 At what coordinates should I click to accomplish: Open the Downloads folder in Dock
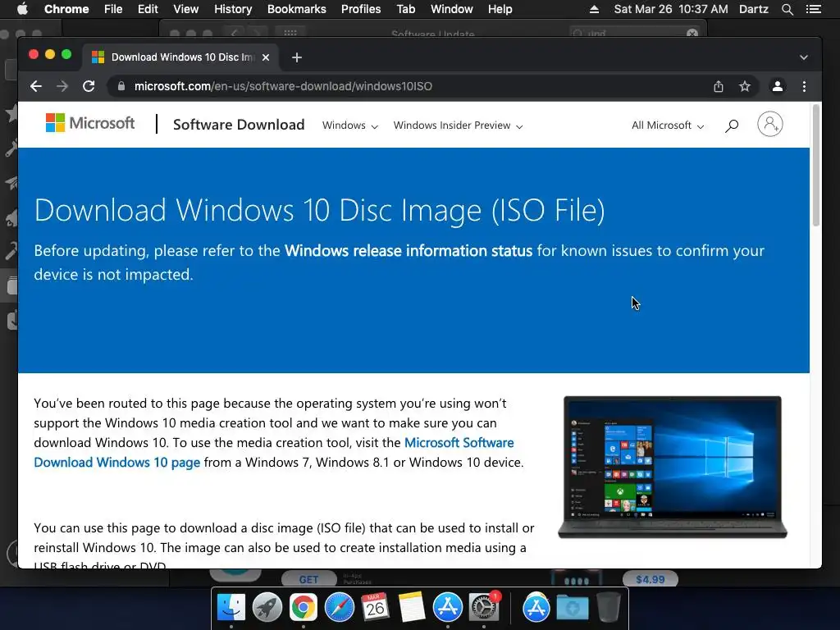[572, 607]
